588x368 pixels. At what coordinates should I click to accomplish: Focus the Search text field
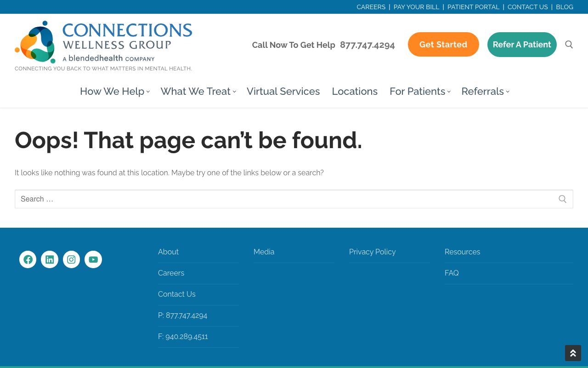[x=285, y=199]
